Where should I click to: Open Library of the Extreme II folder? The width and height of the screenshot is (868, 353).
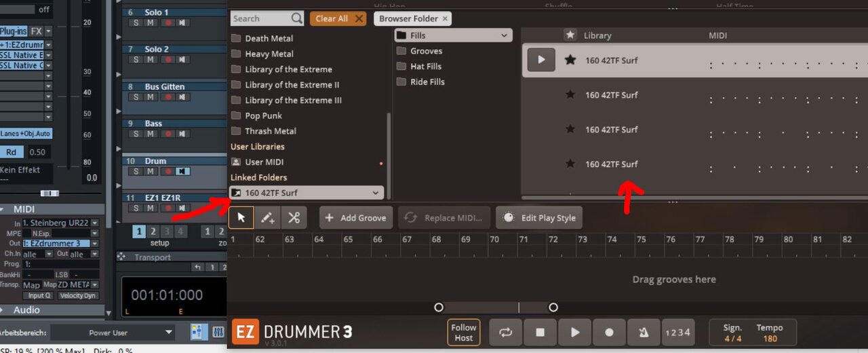292,85
